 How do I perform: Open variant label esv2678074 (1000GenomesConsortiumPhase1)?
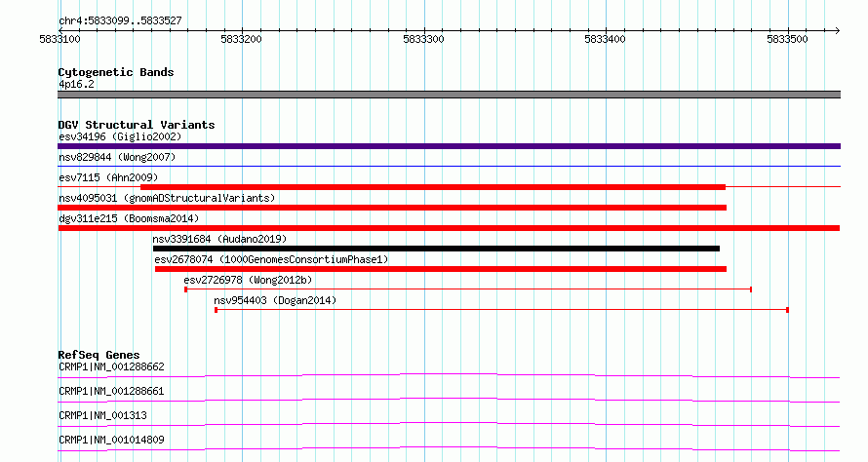click(x=271, y=259)
